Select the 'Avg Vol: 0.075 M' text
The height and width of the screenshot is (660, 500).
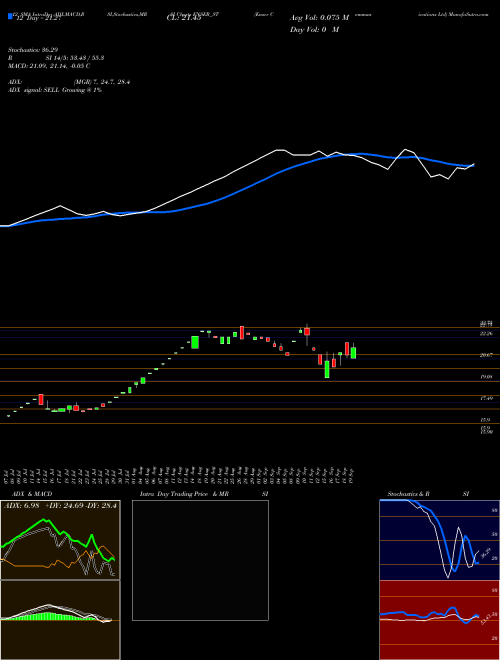[320, 18]
